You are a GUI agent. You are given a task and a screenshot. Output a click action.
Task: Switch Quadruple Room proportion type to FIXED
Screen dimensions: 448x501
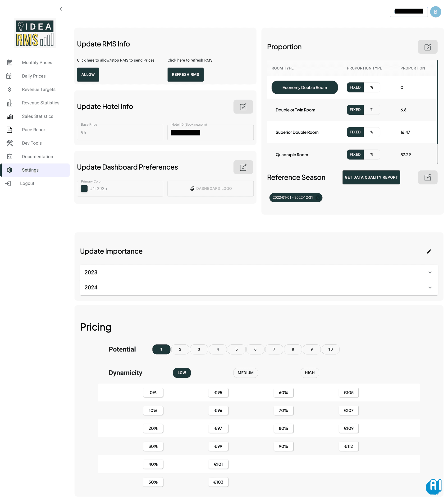pyautogui.click(x=355, y=155)
